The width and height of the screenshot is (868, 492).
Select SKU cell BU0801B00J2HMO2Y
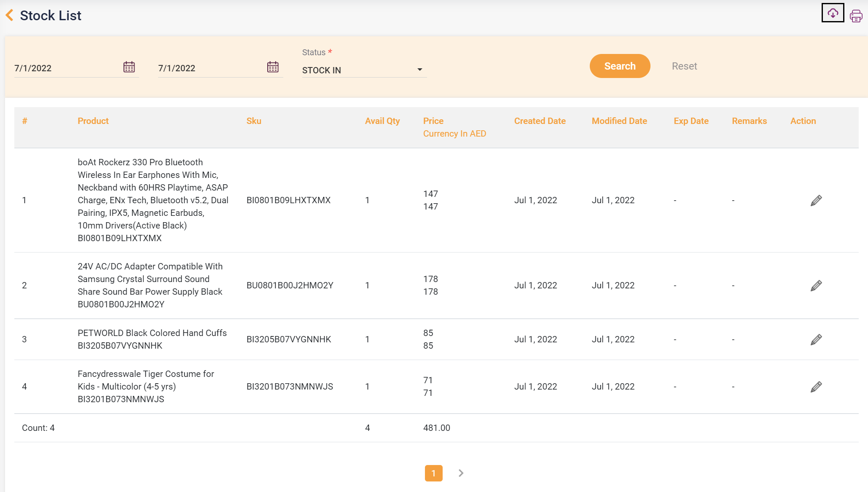coord(290,285)
